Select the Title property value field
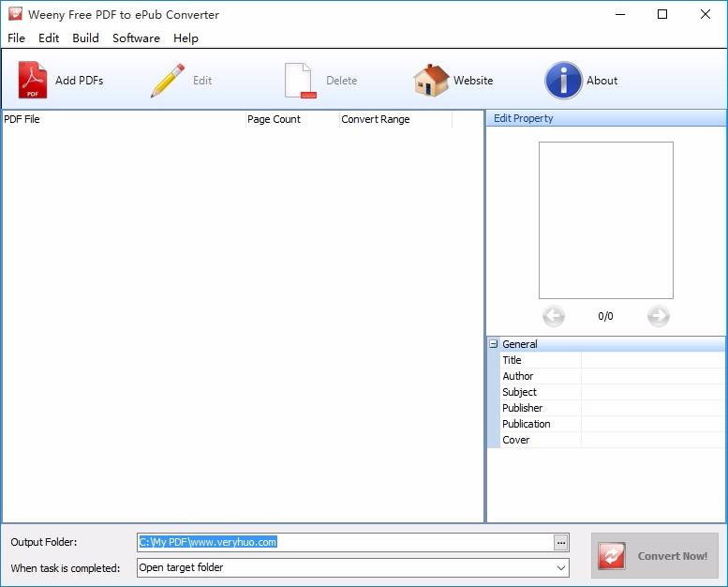728x587 pixels. click(652, 360)
